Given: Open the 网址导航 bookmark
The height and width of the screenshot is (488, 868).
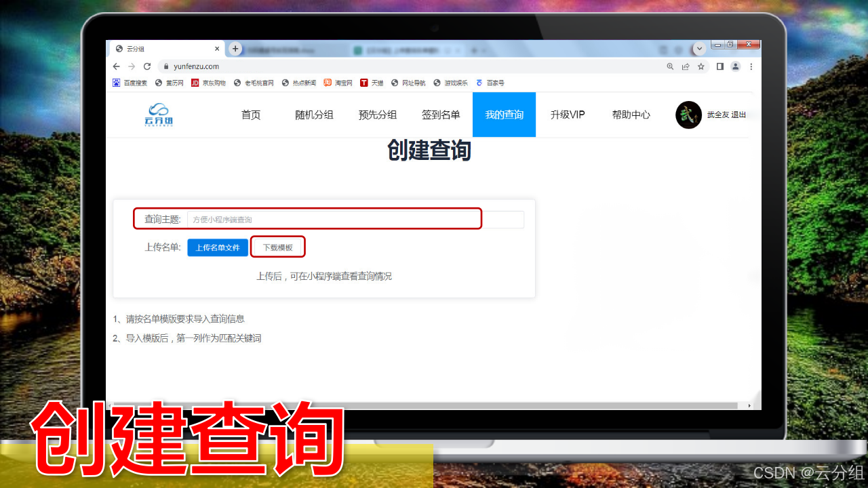Looking at the screenshot, I should pyautogui.click(x=408, y=83).
